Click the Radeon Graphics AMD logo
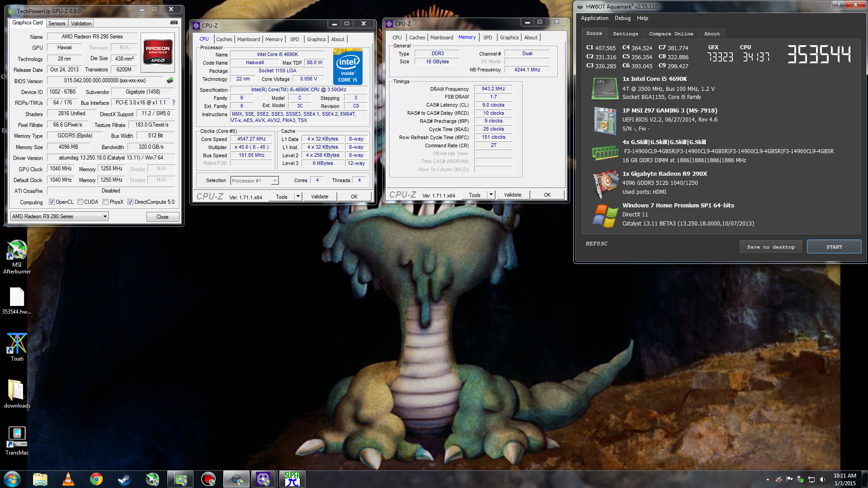868x488 pixels. pyautogui.click(x=158, y=53)
